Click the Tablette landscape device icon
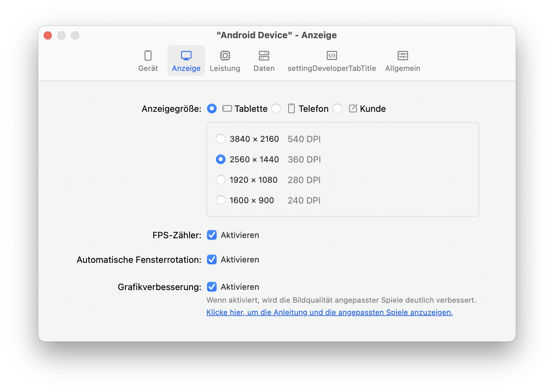Screen dimensions: 554x392 click(227, 109)
